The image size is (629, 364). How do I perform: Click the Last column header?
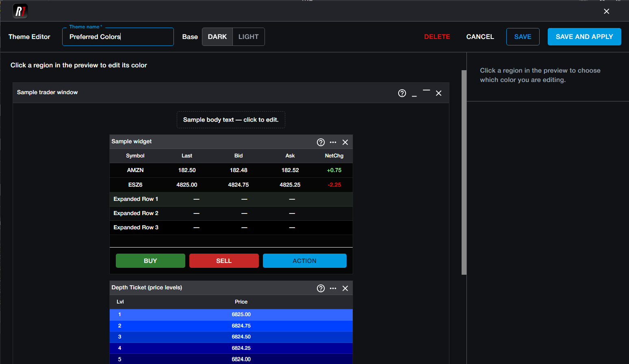click(x=187, y=156)
